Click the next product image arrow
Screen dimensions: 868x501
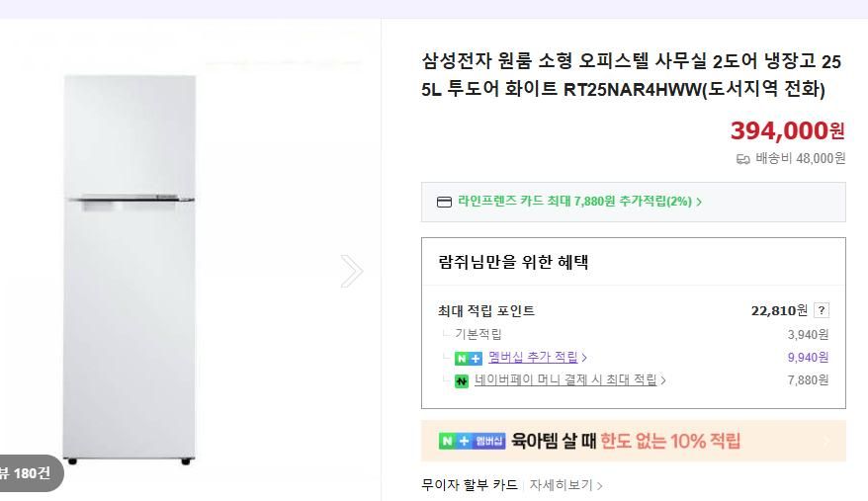pyautogui.click(x=352, y=271)
